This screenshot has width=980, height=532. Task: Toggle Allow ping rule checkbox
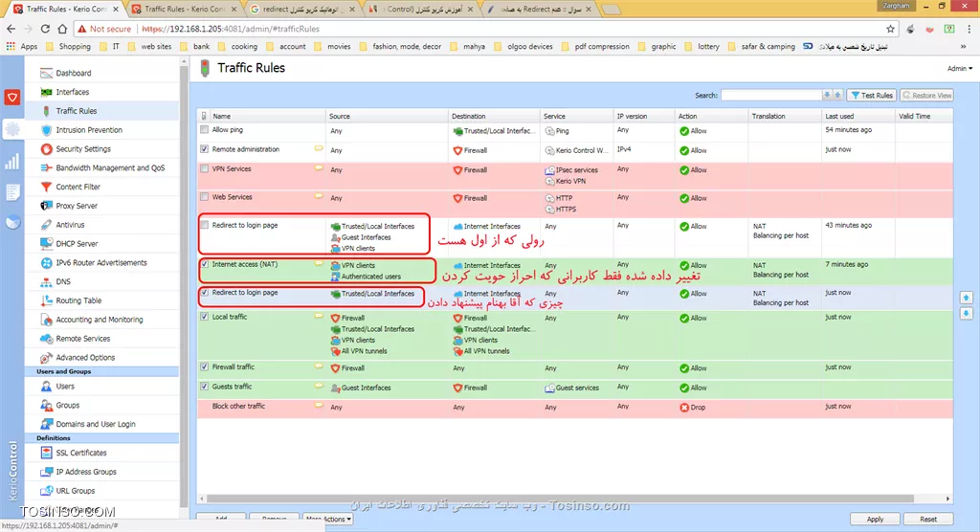tap(205, 130)
